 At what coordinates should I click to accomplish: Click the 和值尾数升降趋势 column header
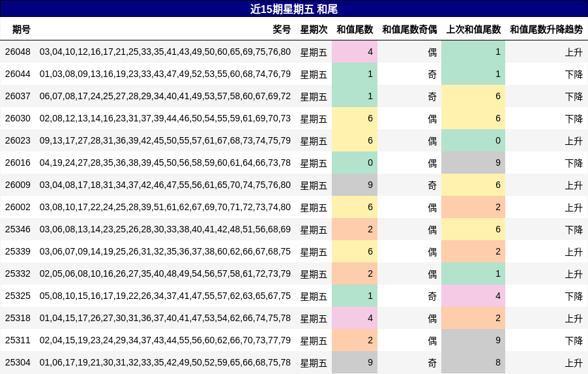pyautogui.click(x=546, y=29)
